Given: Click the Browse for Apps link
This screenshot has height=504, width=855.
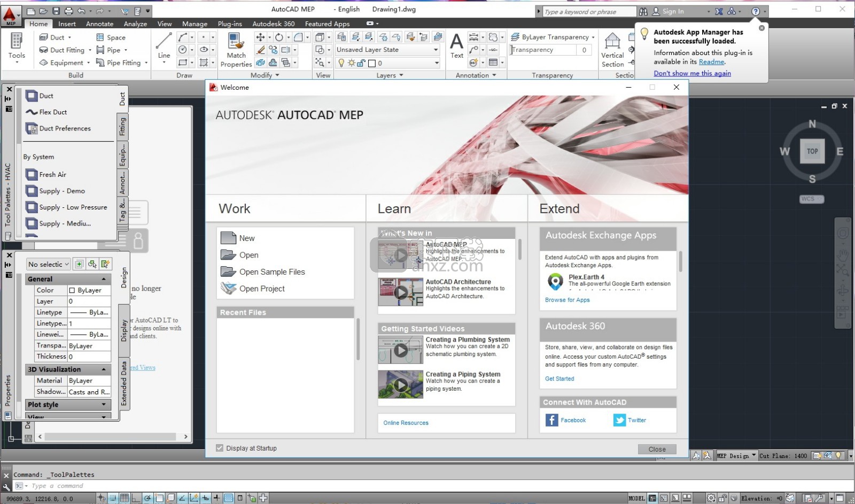Looking at the screenshot, I should (x=567, y=300).
